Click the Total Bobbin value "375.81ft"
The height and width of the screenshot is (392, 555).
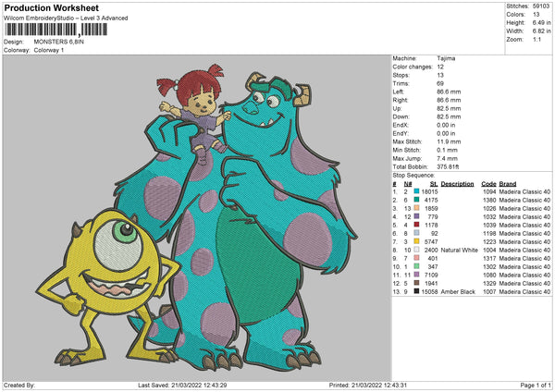point(448,166)
